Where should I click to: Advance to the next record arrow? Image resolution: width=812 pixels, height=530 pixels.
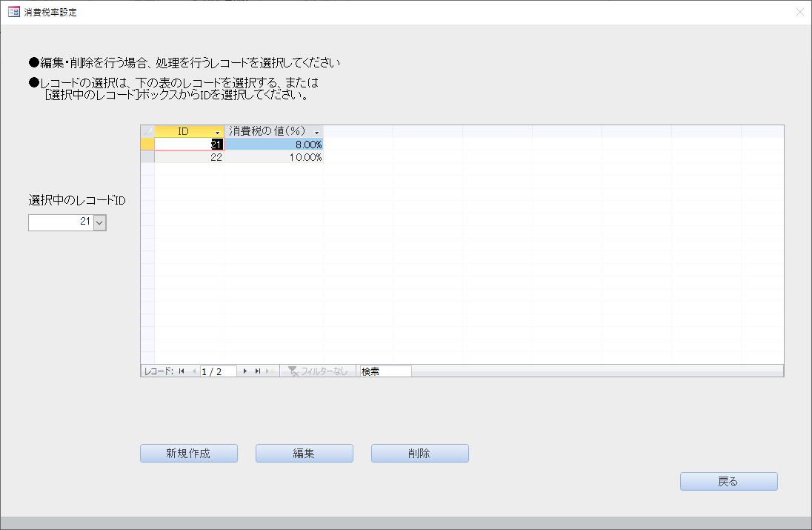point(245,371)
